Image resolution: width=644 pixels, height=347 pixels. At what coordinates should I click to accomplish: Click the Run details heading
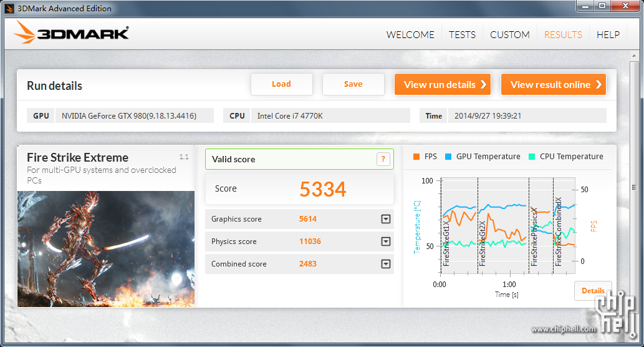[x=55, y=86]
